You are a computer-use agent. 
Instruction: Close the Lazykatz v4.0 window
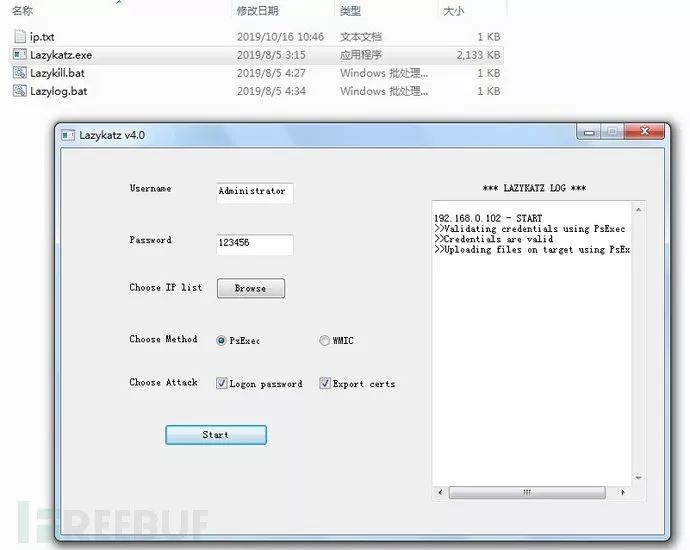click(x=644, y=131)
